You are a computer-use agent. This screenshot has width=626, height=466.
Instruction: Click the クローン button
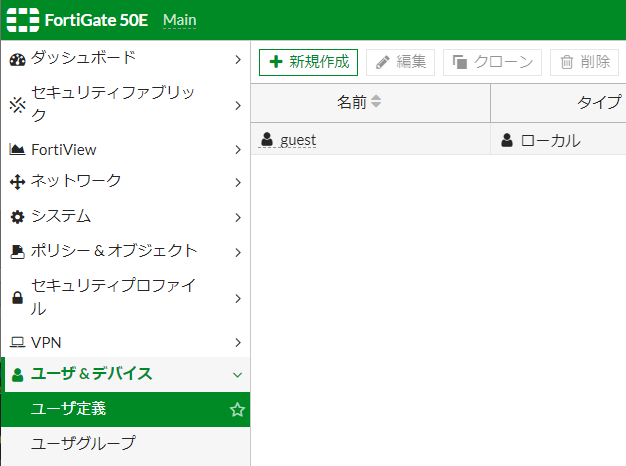pyautogui.click(x=492, y=62)
